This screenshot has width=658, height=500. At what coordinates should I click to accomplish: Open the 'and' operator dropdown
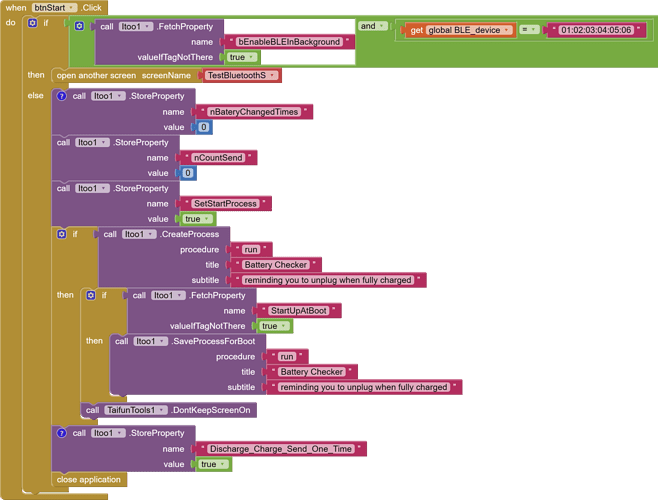372,26
